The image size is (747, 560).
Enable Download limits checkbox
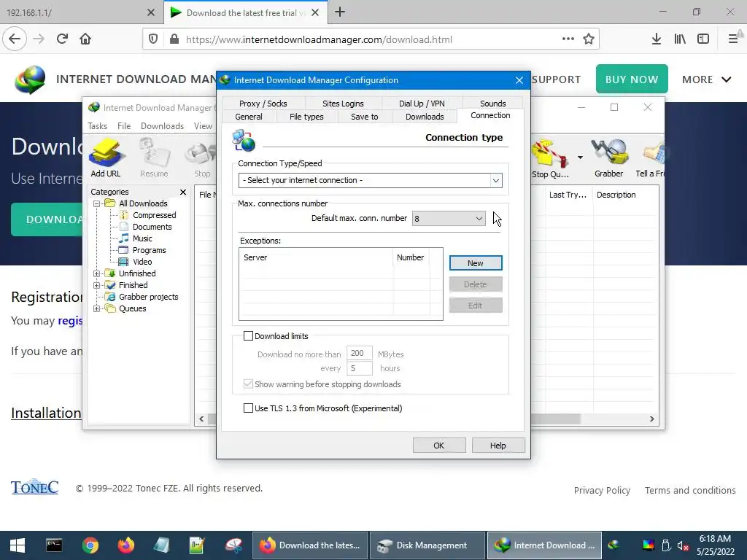coord(248,336)
